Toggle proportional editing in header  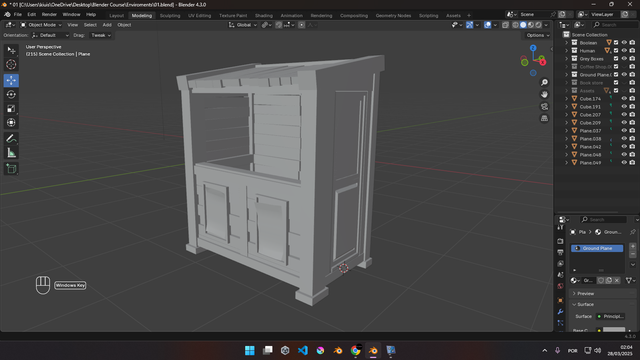(x=301, y=25)
